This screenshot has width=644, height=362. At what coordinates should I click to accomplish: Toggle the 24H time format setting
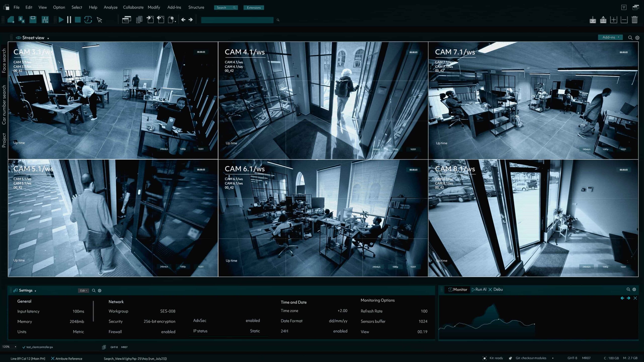tap(340, 331)
